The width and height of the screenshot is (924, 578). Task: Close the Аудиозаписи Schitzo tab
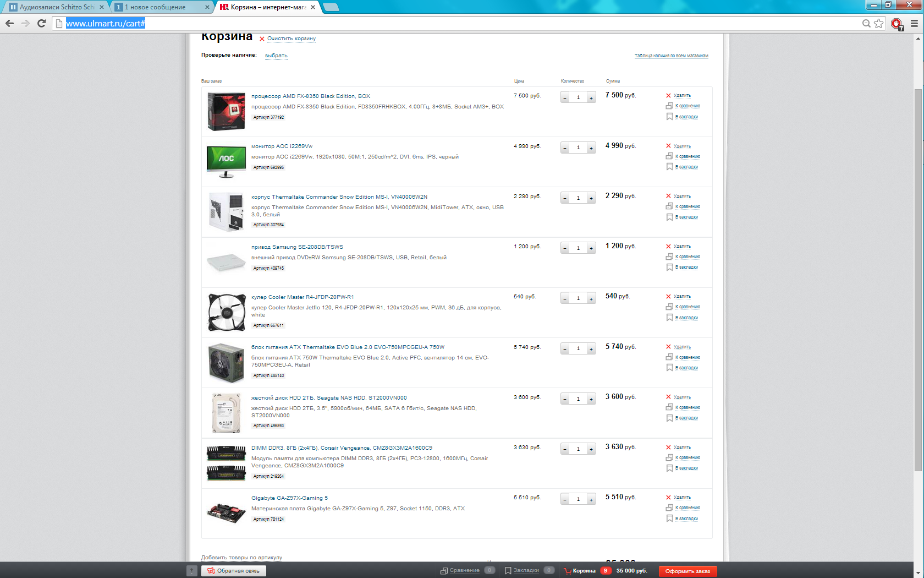[102, 7]
